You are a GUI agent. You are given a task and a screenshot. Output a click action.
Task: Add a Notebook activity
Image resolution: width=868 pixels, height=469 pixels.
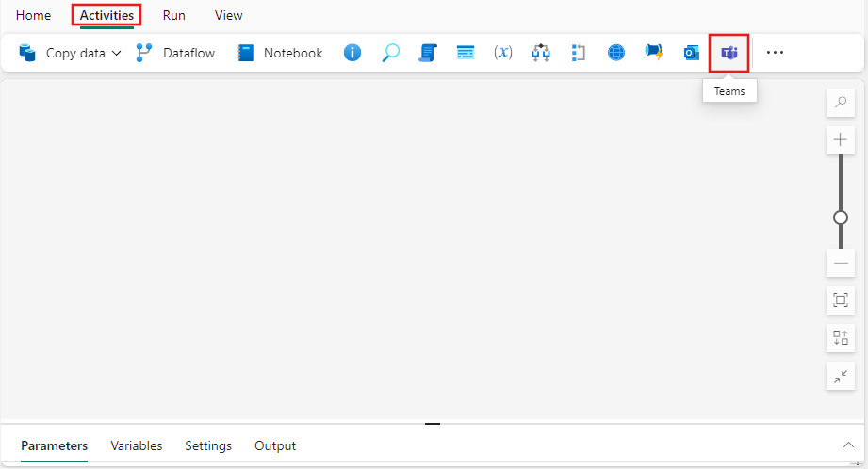click(281, 53)
